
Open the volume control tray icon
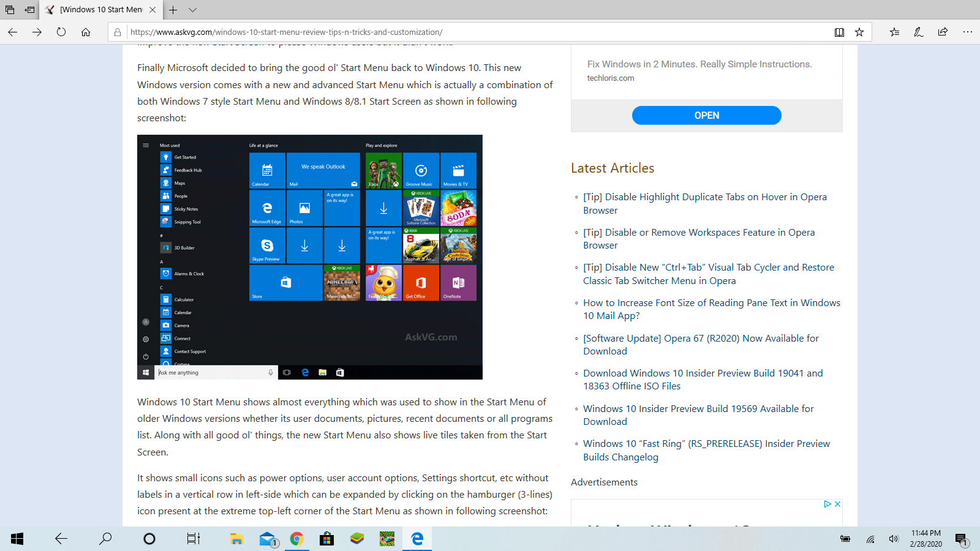894,539
